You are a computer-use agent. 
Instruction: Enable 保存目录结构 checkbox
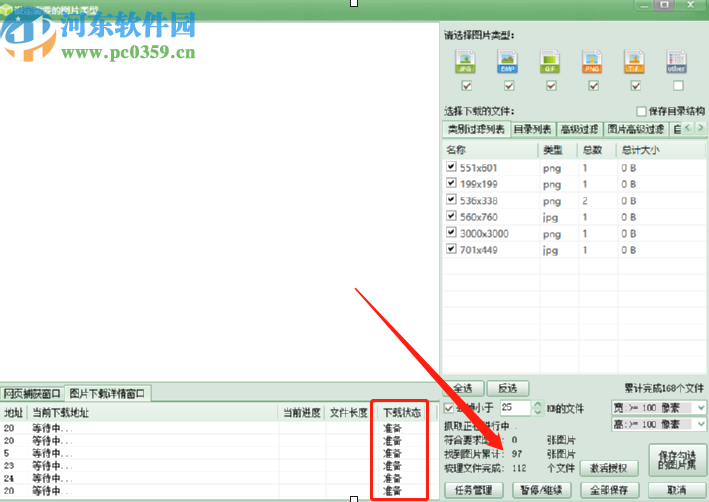click(641, 111)
